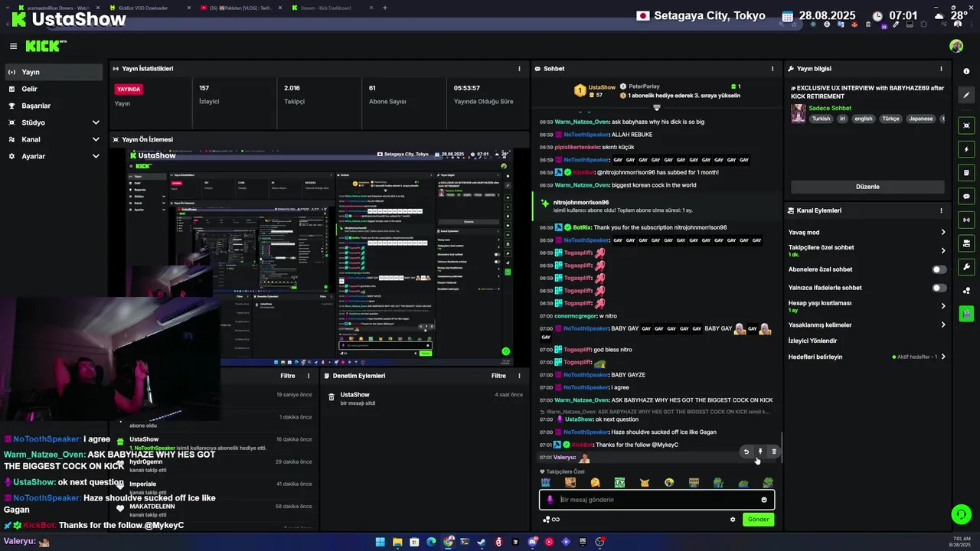Click the green support headset bubble

pos(961,514)
